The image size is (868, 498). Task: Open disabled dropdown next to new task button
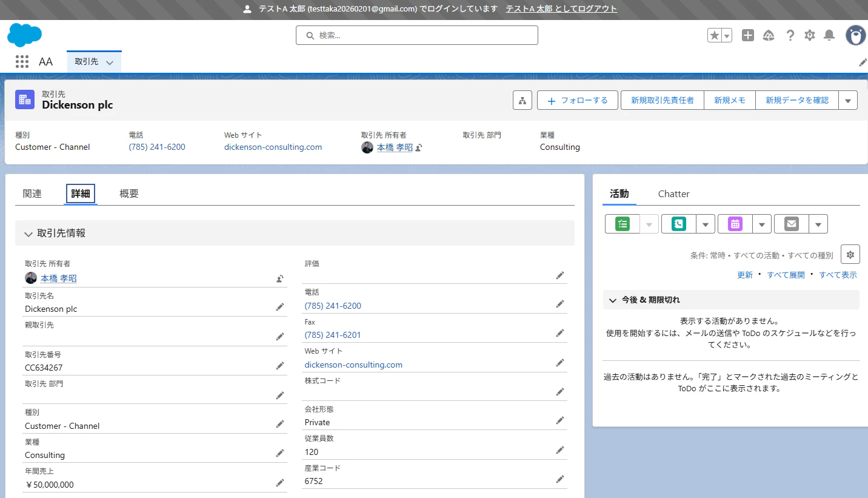(x=649, y=224)
